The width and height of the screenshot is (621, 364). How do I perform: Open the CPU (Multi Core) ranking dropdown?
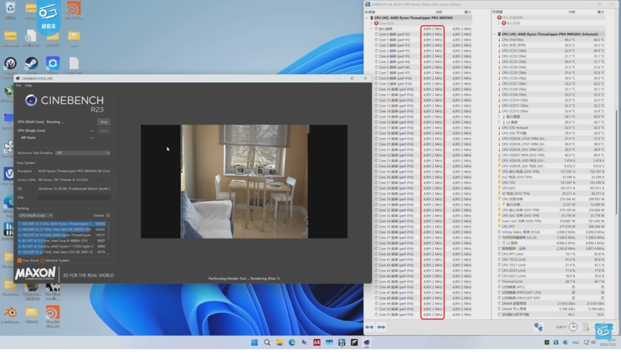point(35,215)
